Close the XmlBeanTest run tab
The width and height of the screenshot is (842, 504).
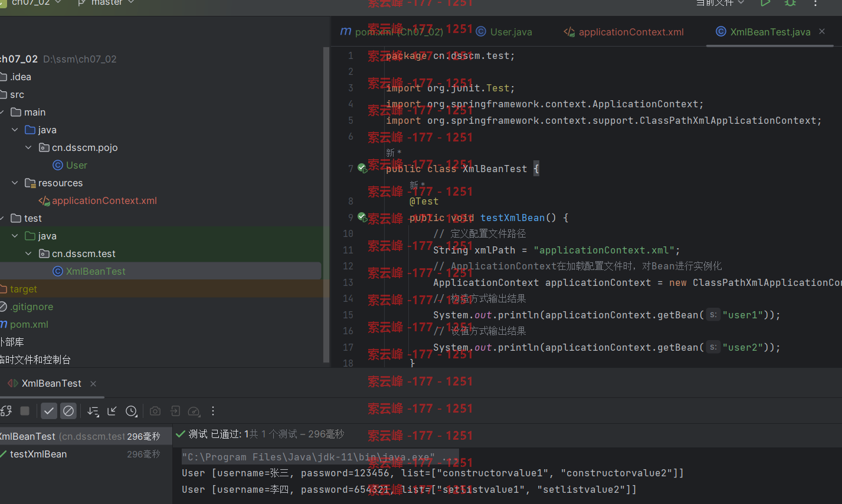[x=93, y=383]
